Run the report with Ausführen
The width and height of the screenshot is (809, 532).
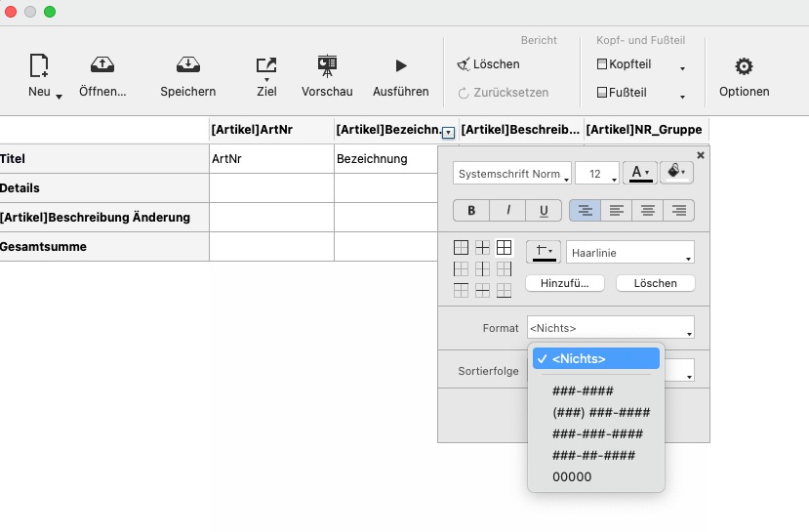click(400, 66)
